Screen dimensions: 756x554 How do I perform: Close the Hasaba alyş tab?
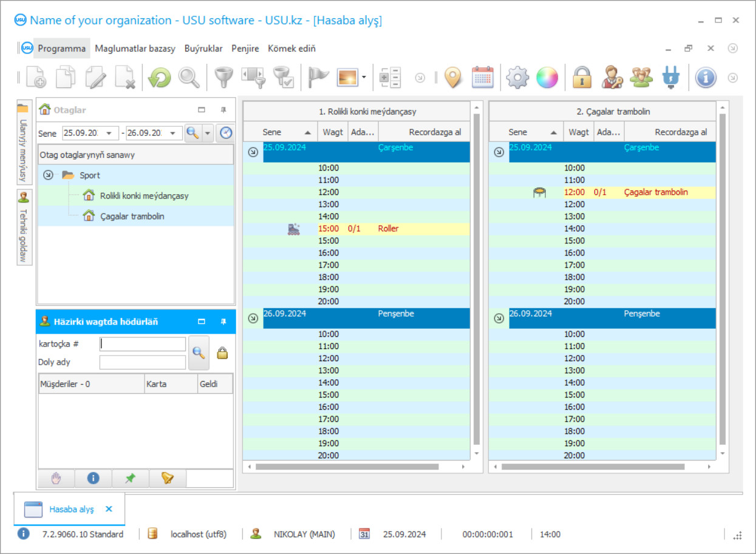pos(109,509)
